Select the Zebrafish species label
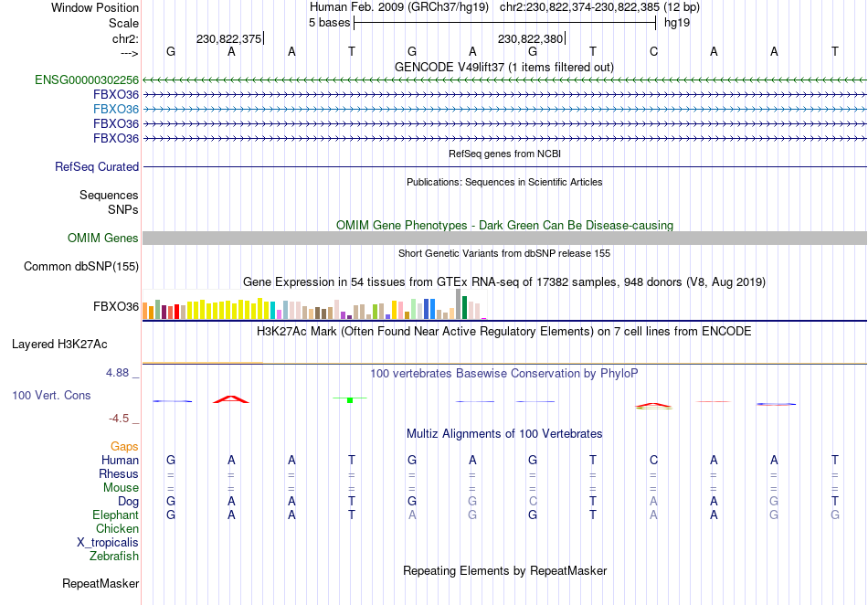 [x=113, y=556]
